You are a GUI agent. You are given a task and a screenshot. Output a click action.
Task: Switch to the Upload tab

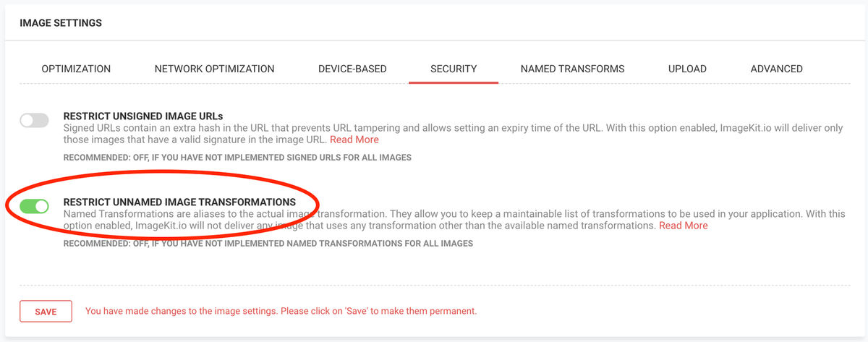click(687, 69)
